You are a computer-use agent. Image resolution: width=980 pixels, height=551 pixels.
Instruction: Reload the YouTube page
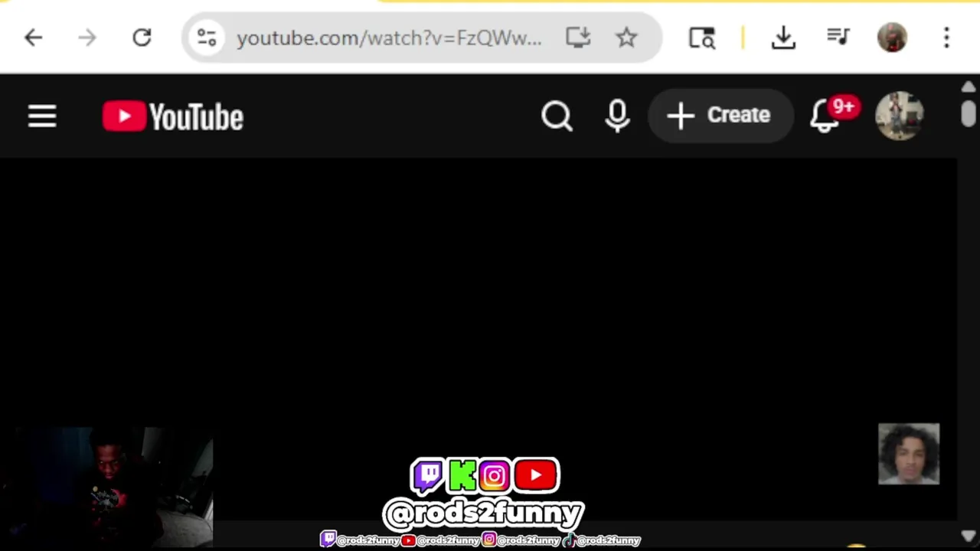[x=142, y=37]
